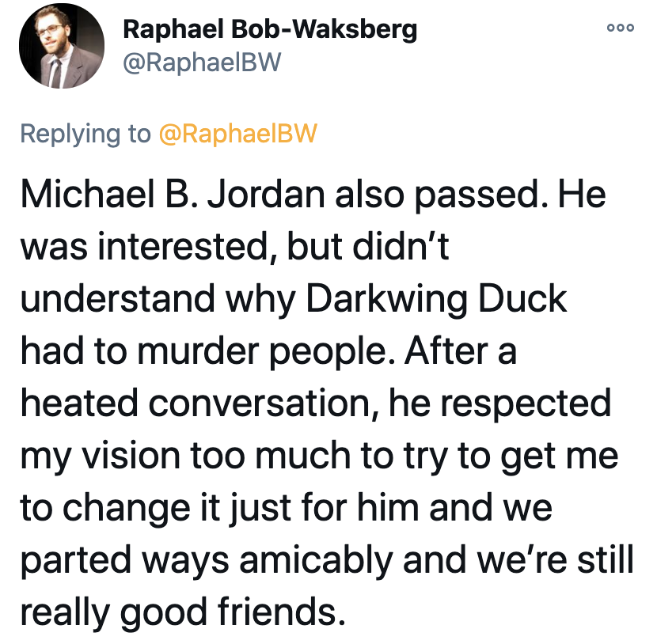657x644 pixels.
Task: Click "heated conversation" in the tweet
Action: coord(196,403)
